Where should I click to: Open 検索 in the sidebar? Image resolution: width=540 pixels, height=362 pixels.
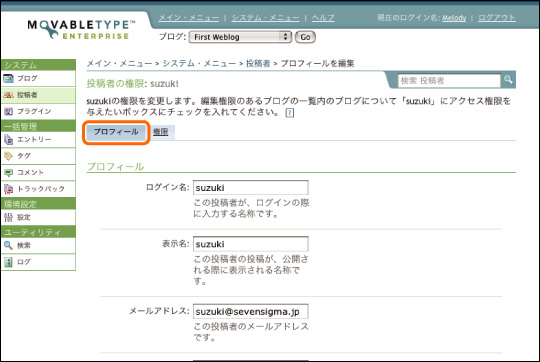[38, 246]
